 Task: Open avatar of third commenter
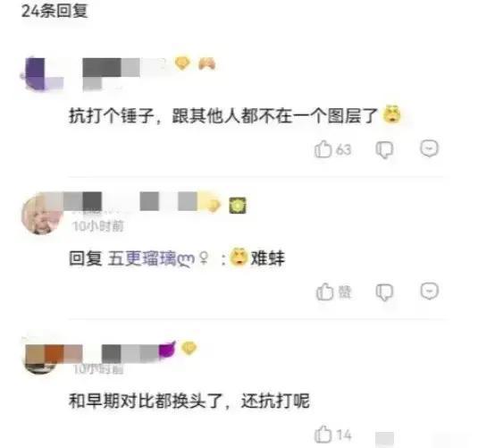pyautogui.click(x=39, y=359)
